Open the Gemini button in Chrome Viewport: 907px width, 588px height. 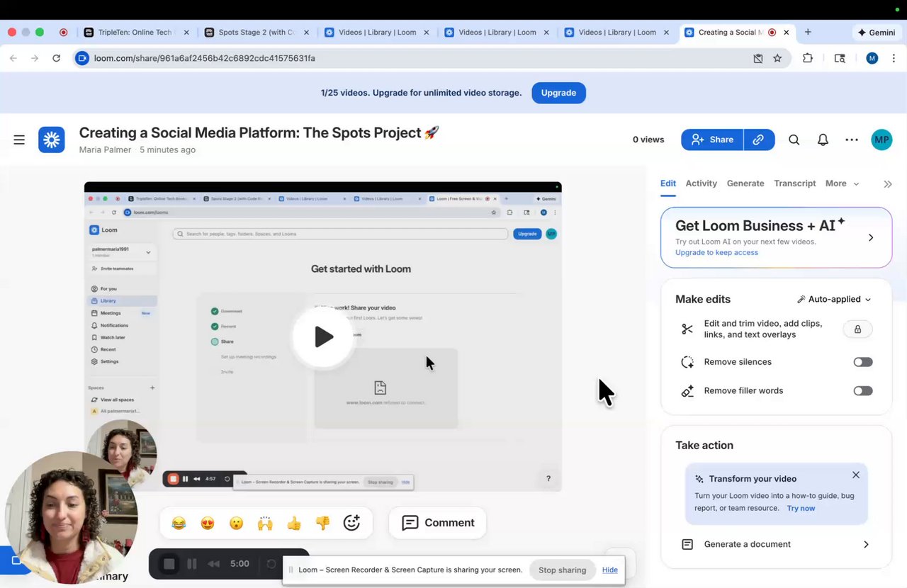point(877,33)
